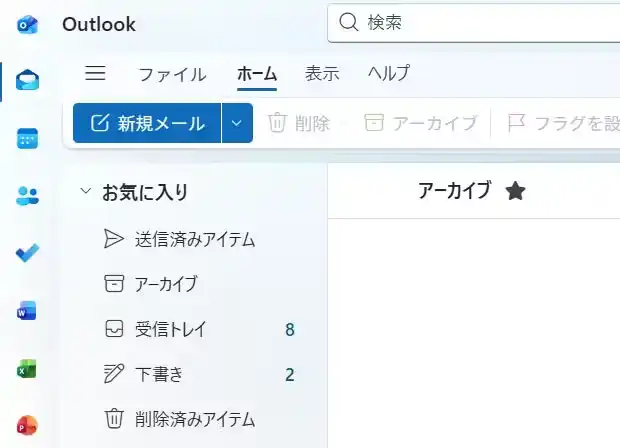Viewport: 620px width, 448px height.
Task: Toggle the favorite star beside アーカイブ
Action: [x=515, y=191]
